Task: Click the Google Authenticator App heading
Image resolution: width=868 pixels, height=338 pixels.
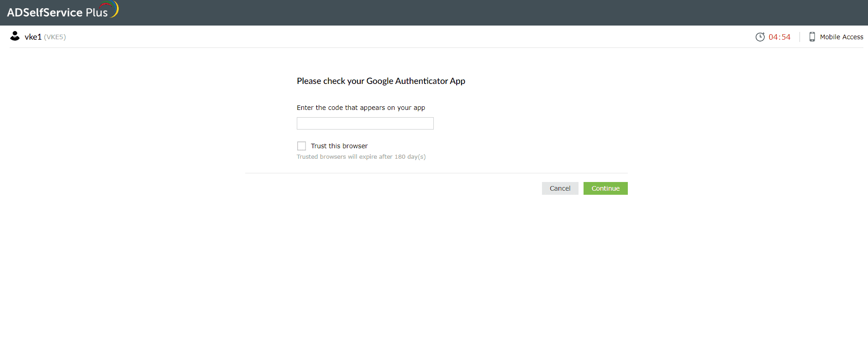Action: (x=381, y=81)
